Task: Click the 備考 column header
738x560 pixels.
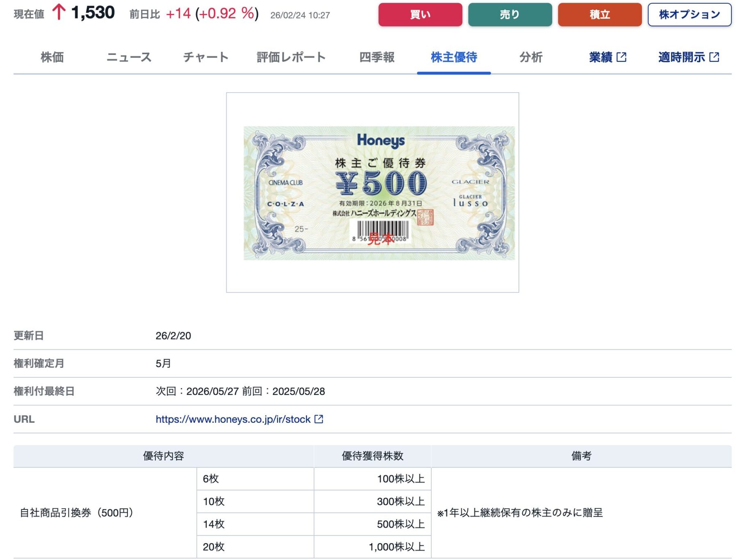Action: click(581, 456)
